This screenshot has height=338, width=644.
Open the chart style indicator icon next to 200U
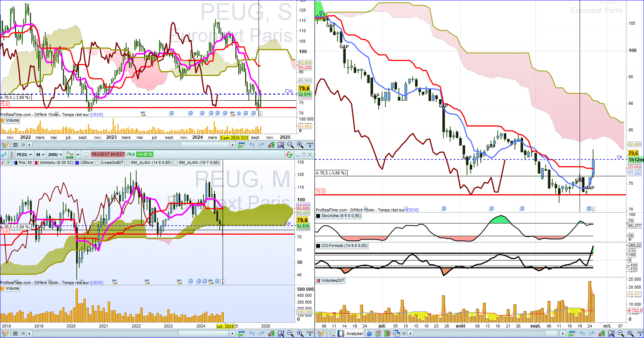[x=70, y=155]
